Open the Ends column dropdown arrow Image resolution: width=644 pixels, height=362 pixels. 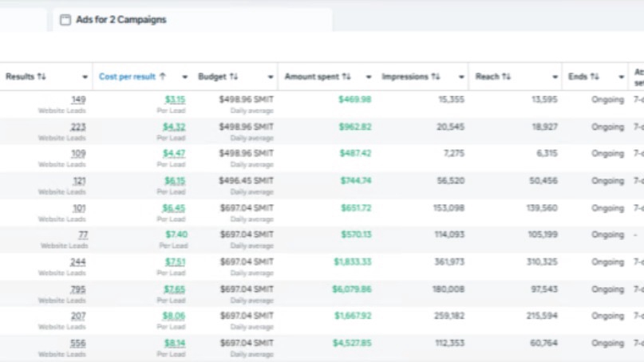click(621, 77)
